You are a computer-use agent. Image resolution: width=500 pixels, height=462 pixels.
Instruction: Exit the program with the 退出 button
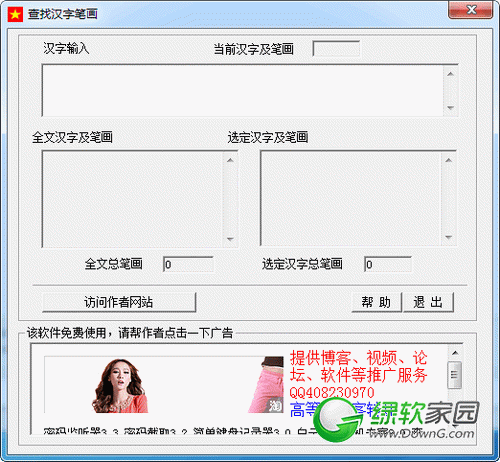[x=428, y=302]
